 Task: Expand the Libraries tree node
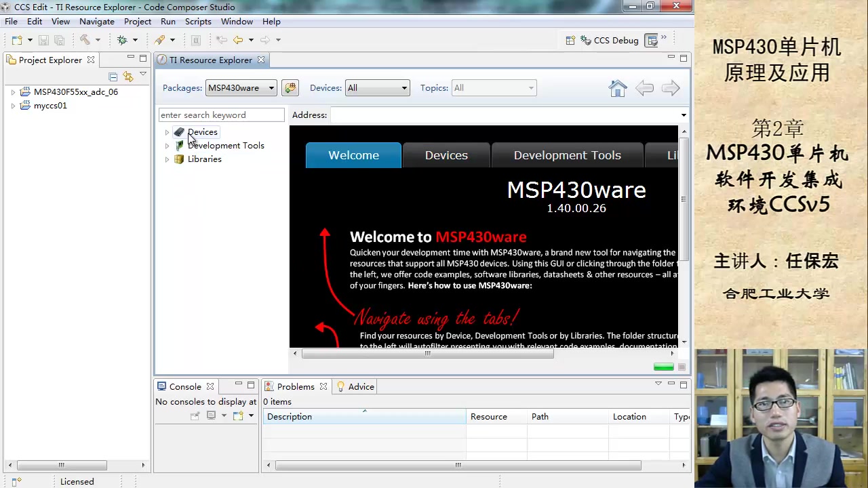(167, 159)
